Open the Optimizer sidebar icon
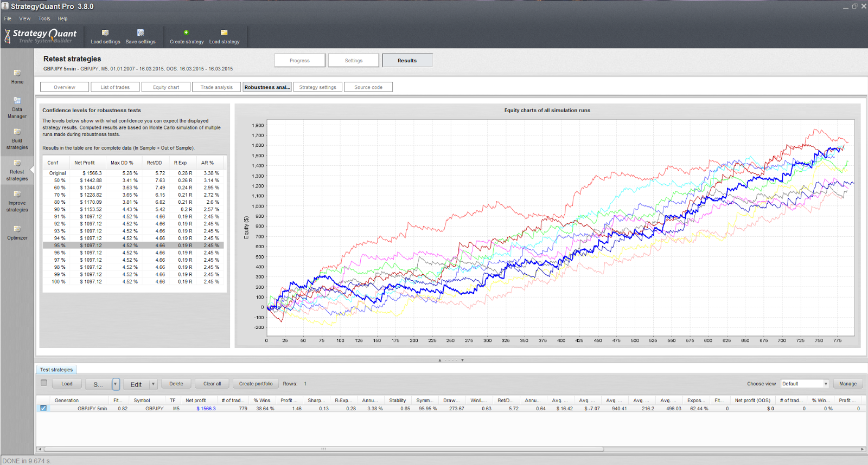The image size is (868, 465). point(17,229)
